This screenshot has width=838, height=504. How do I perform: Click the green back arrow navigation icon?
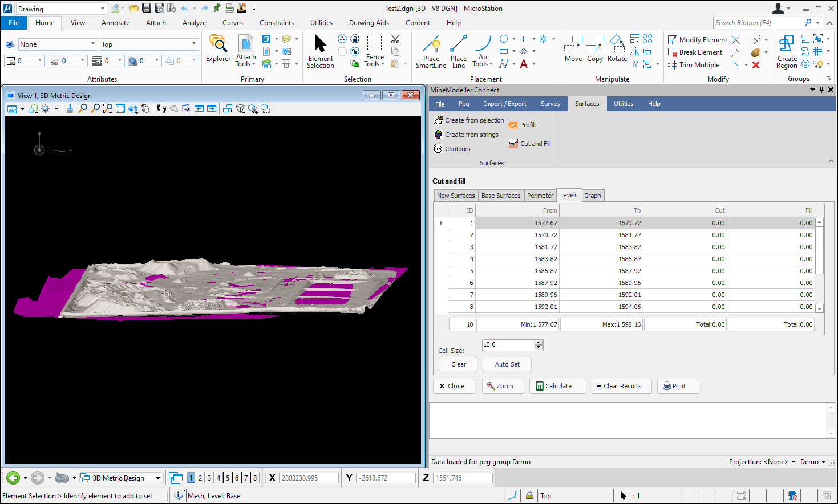(13, 478)
